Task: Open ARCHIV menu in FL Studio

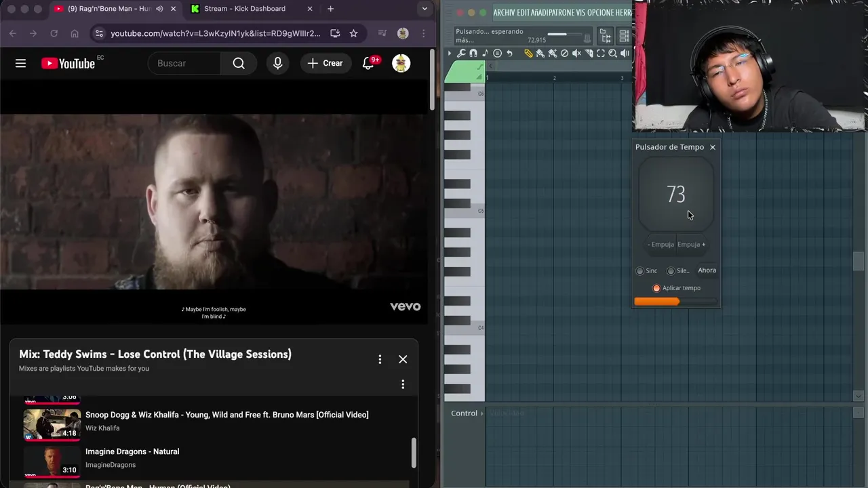Action: (x=505, y=12)
